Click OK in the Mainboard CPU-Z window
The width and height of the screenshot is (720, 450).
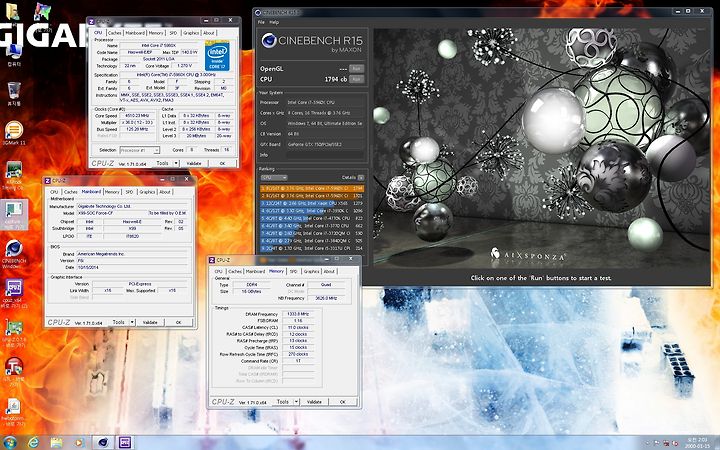(179, 322)
